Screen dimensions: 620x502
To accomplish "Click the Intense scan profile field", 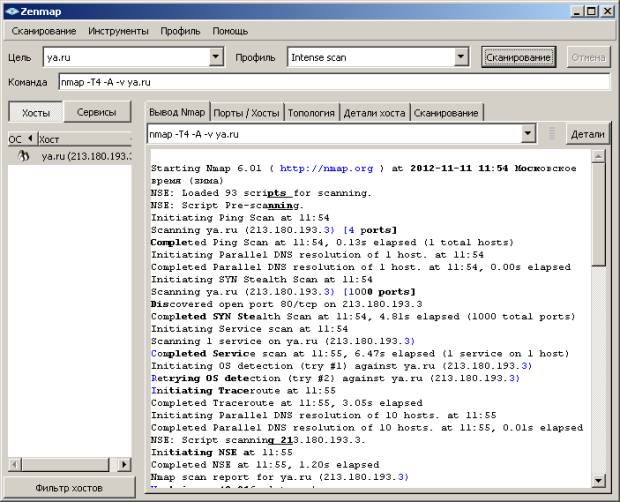I will pyautogui.click(x=370, y=57).
